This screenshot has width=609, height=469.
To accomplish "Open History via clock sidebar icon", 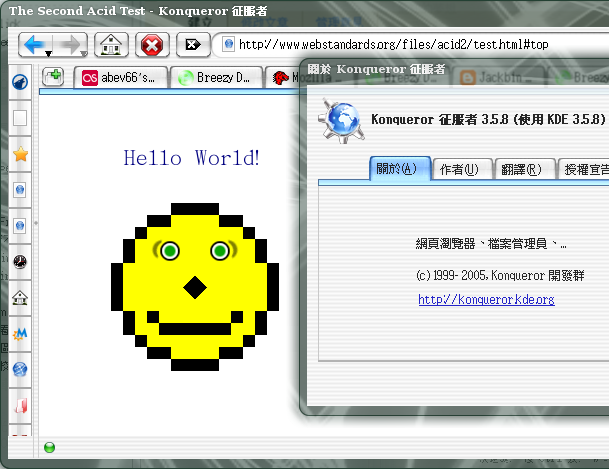I will 20,262.
